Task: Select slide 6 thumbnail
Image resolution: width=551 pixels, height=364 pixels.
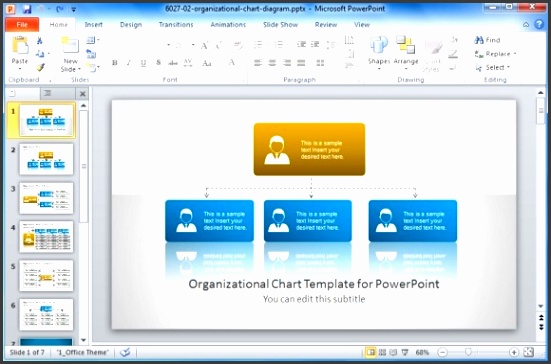Action: pos(46,314)
